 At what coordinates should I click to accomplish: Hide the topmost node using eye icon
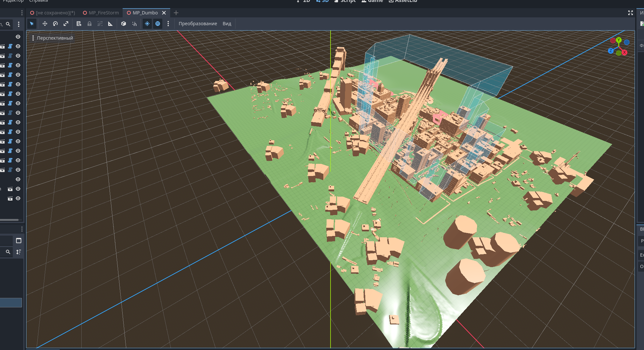pyautogui.click(x=18, y=37)
